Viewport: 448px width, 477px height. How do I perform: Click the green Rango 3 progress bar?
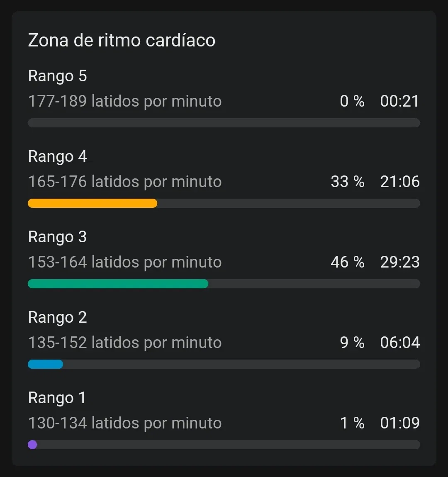(x=118, y=284)
